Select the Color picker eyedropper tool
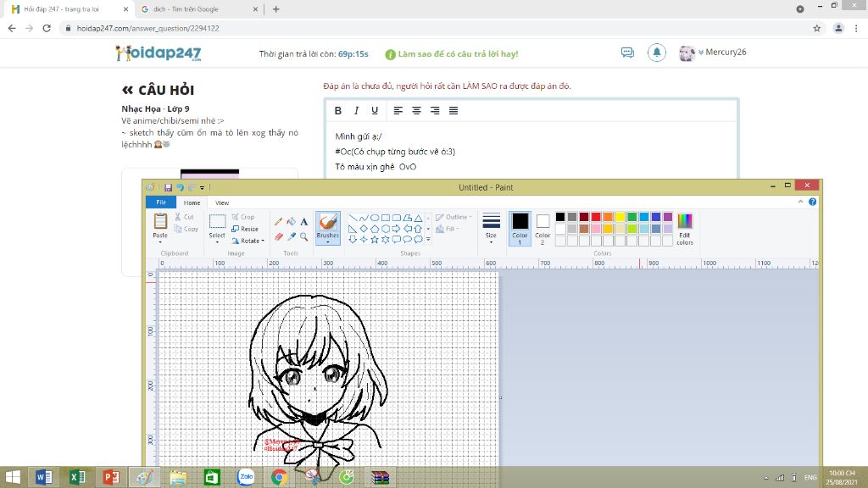The width and height of the screenshot is (868, 488). (292, 236)
